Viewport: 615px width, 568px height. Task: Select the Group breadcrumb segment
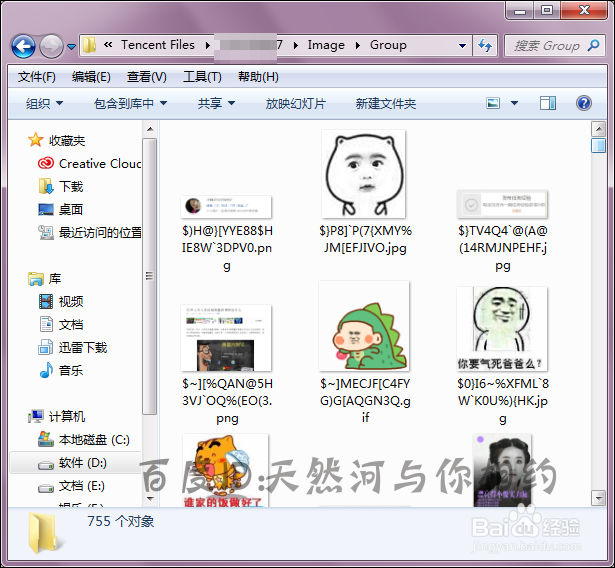pyautogui.click(x=388, y=45)
